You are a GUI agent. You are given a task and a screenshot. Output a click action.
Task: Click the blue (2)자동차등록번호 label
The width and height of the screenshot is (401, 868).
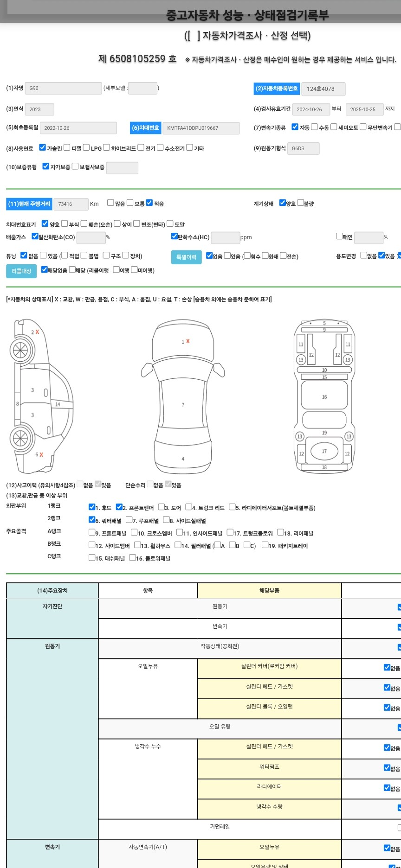point(277,89)
